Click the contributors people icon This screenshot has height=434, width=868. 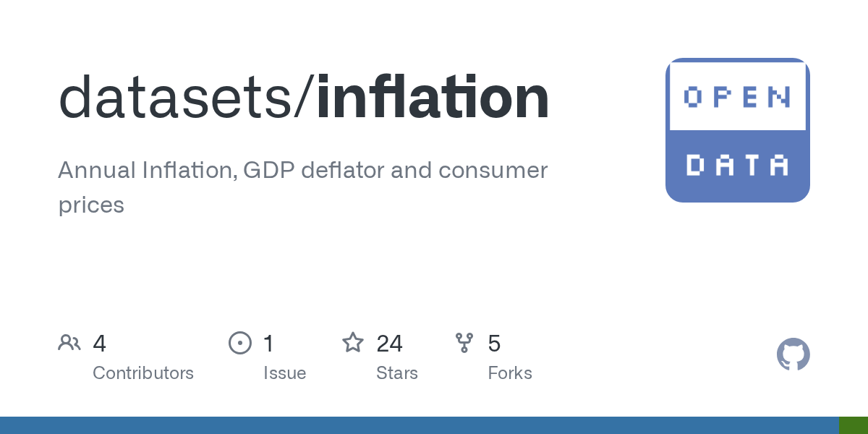click(x=69, y=343)
